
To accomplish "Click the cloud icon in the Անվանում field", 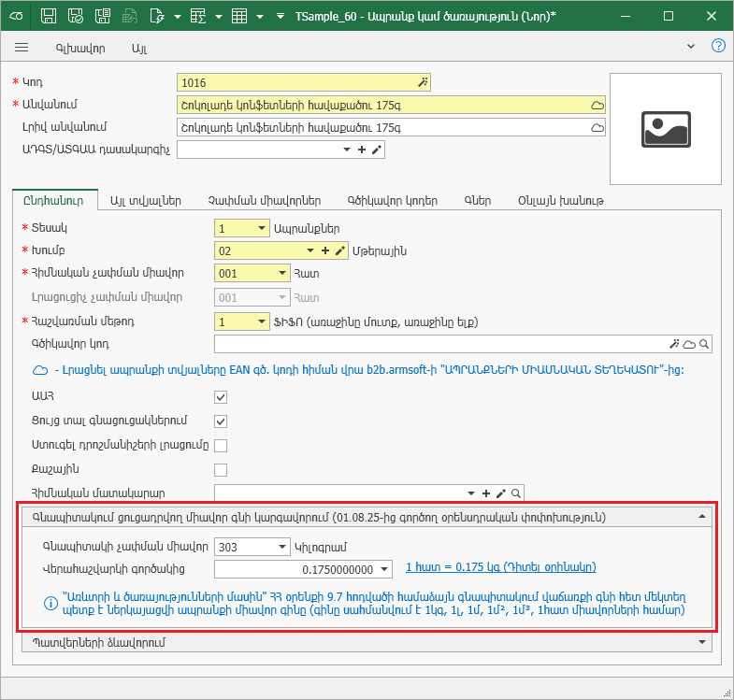I will tap(597, 105).
